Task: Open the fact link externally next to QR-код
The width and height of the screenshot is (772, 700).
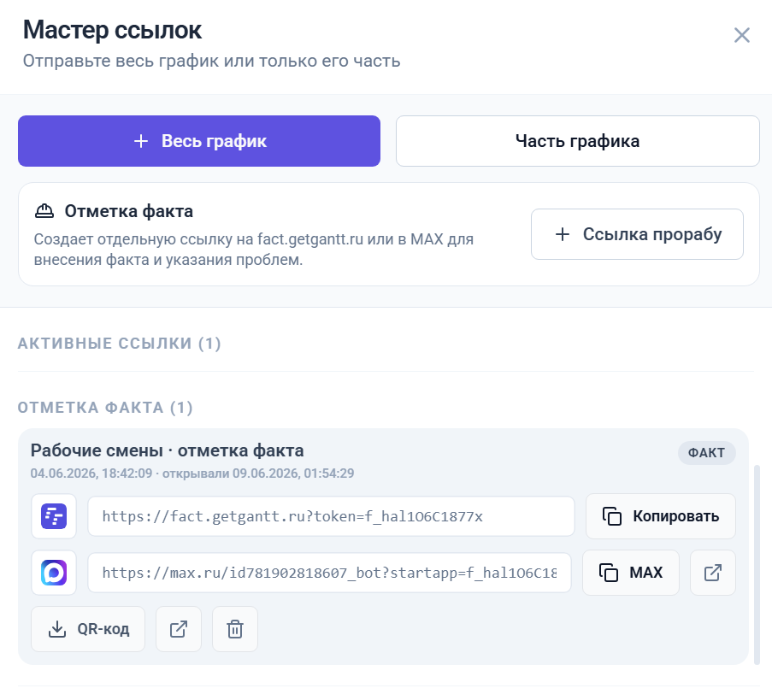Action: (178, 629)
